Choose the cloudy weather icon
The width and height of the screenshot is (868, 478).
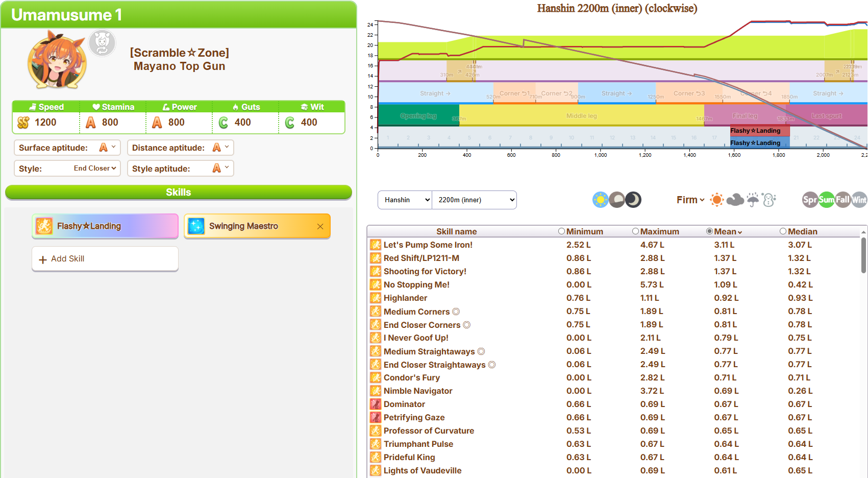pos(735,200)
